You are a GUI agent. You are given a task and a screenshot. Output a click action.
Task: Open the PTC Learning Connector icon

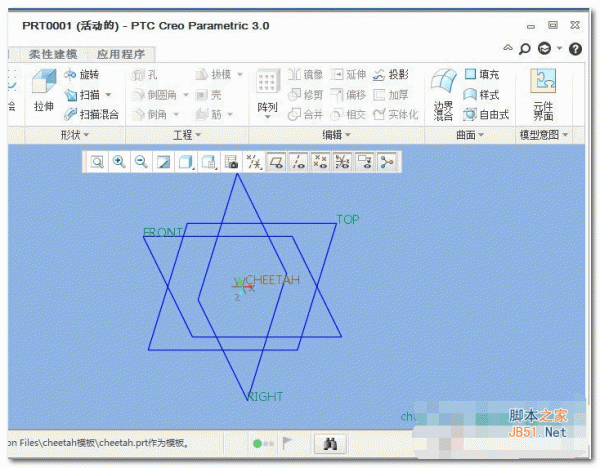point(545,48)
